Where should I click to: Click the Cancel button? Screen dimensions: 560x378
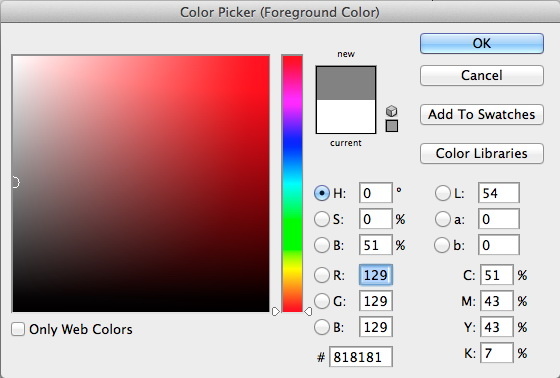[482, 75]
